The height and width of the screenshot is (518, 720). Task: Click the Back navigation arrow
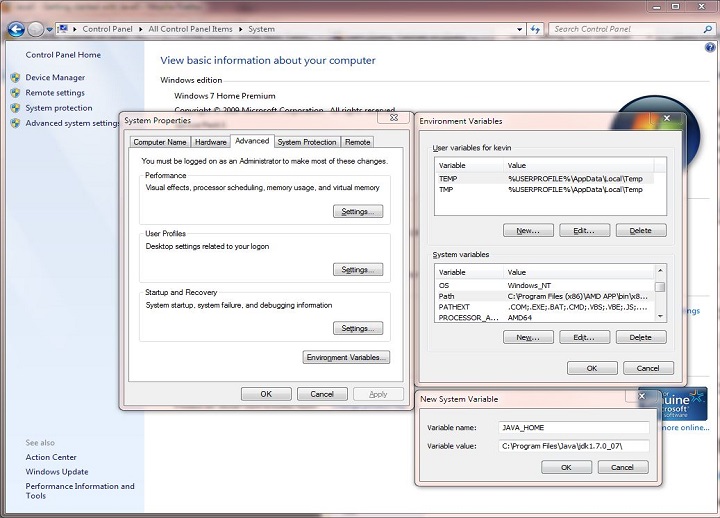16,29
